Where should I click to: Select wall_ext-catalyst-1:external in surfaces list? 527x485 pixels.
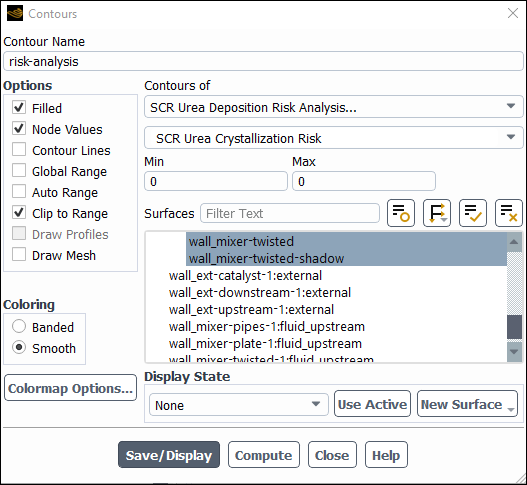(245, 276)
